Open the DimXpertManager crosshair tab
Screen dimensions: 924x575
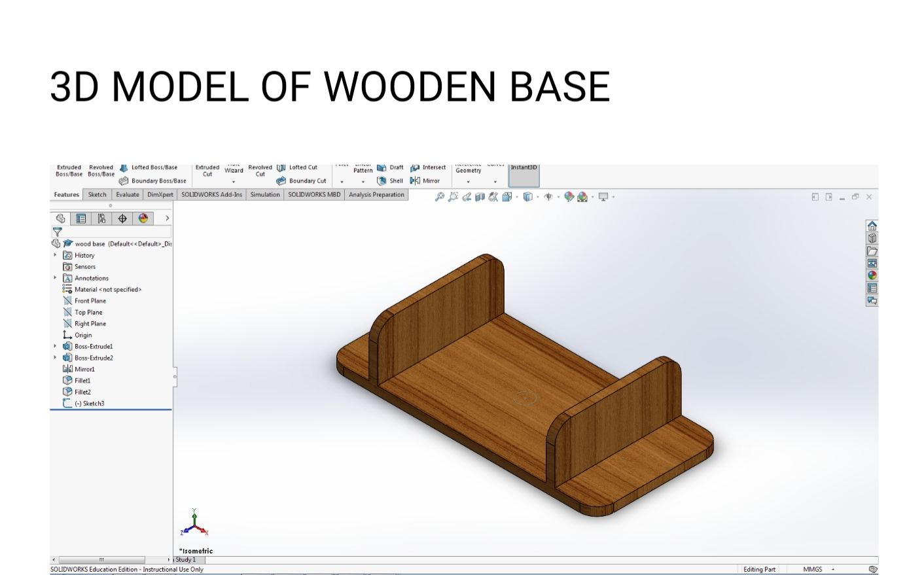[122, 218]
